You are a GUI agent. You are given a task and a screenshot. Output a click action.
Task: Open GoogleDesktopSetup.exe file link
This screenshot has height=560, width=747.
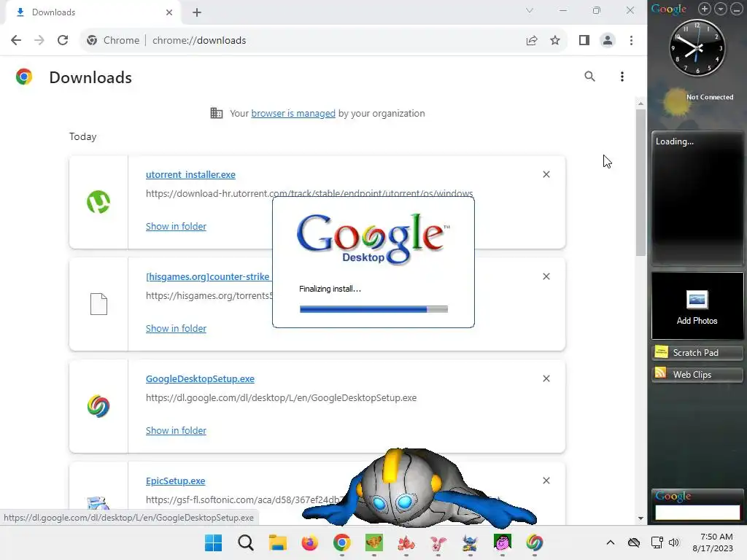200,379
